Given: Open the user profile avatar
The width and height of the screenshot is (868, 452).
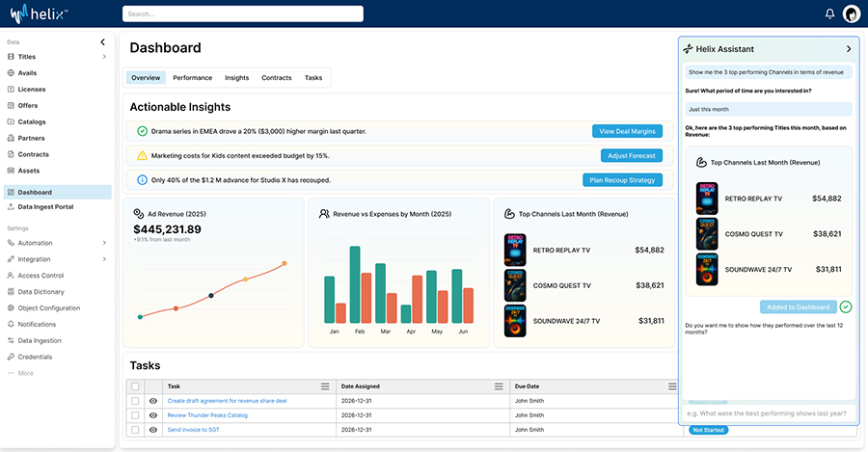Looking at the screenshot, I should [851, 13].
